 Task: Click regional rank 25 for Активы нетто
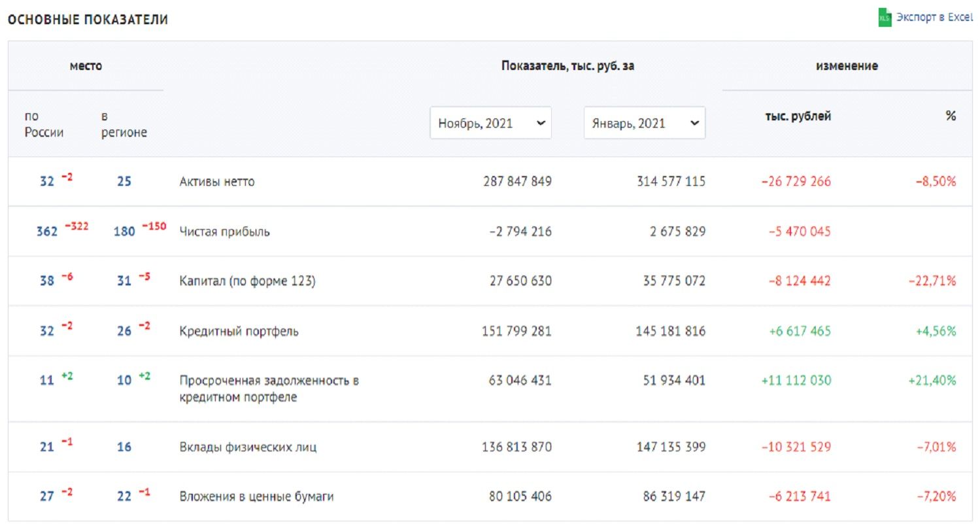124,182
